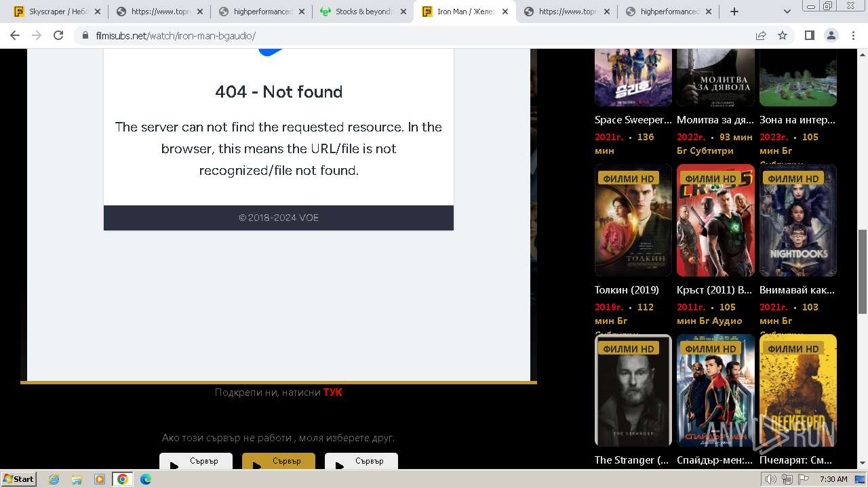Expand the tab search dropdown arrow

pyautogui.click(x=787, y=12)
